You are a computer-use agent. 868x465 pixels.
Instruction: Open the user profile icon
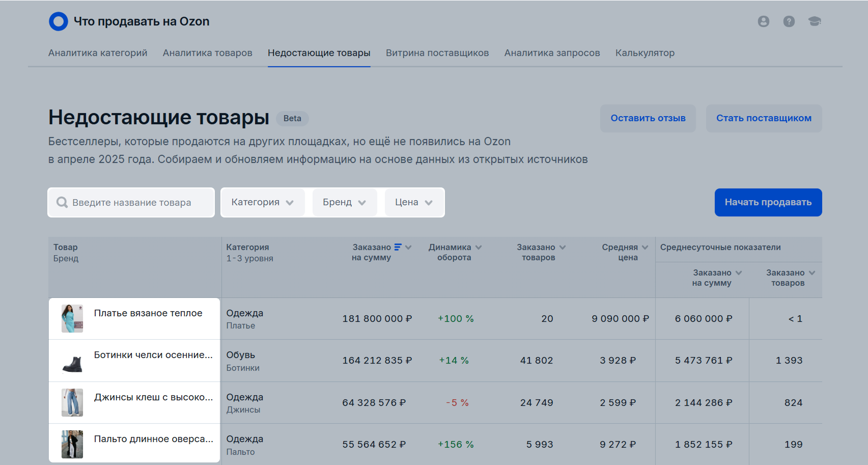click(x=763, y=21)
